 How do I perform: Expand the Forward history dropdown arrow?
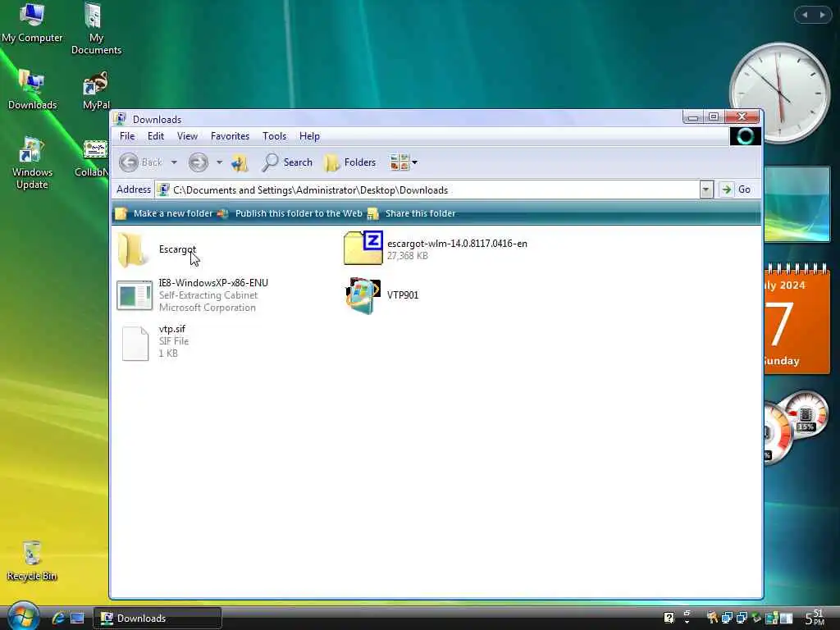(219, 162)
